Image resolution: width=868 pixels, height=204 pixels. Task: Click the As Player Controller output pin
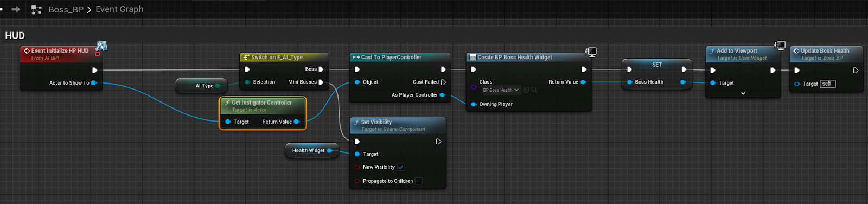point(442,95)
